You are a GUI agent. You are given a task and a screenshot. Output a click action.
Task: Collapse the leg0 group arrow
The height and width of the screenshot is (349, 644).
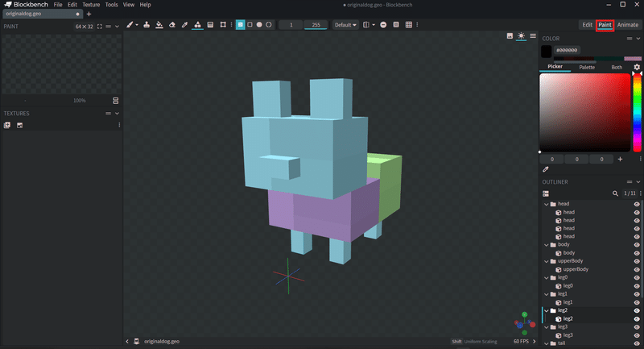(547, 278)
